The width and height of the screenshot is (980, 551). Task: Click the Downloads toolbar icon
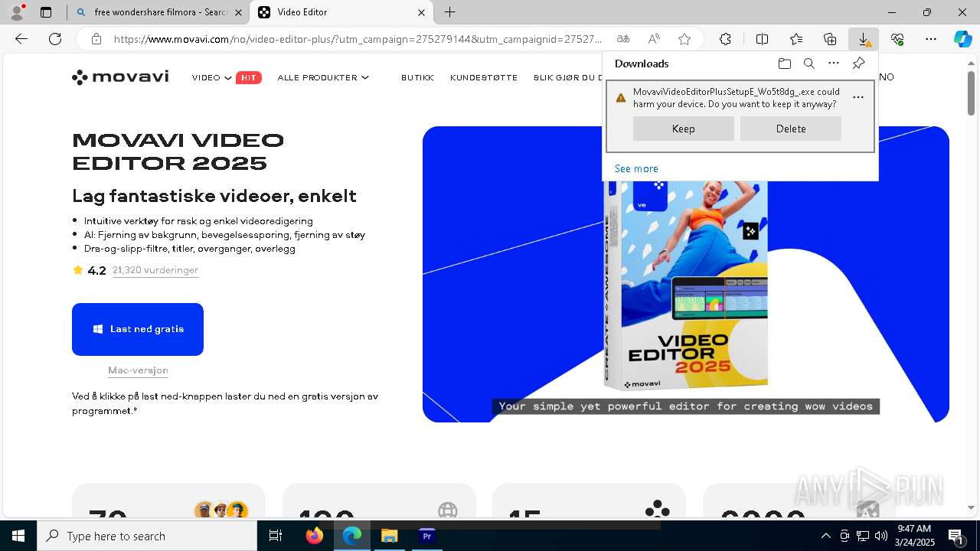(x=864, y=39)
